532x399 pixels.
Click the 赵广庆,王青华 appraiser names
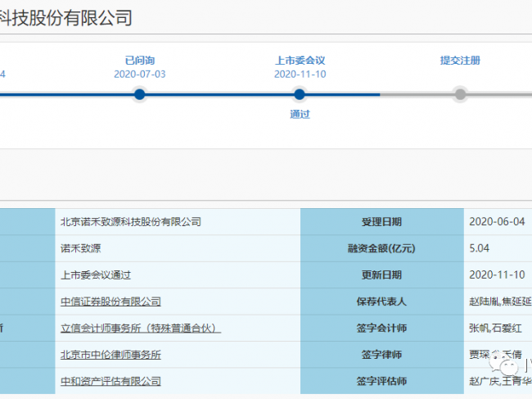[x=500, y=381]
